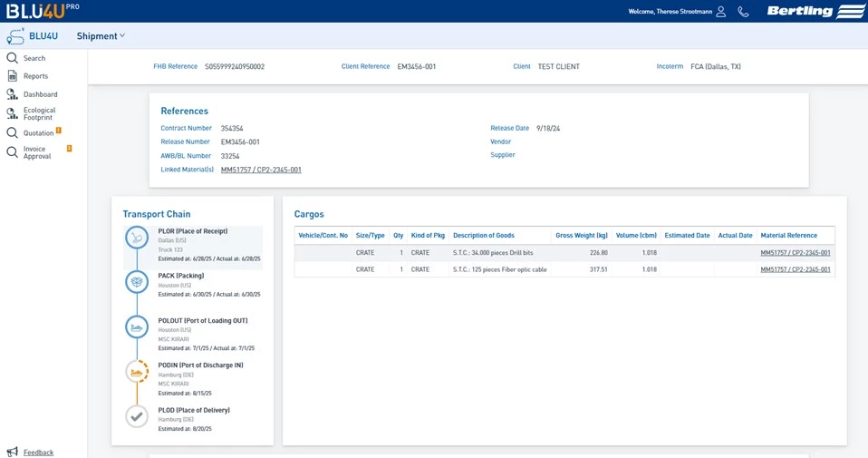Open material reference for Drill bits row
Viewport: 868px width, 458px height.
click(x=795, y=253)
